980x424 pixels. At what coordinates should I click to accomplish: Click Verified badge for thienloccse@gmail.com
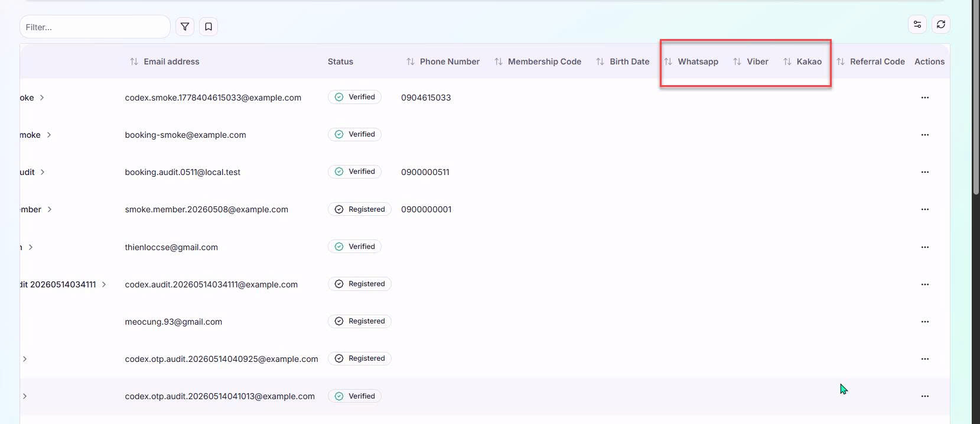tap(354, 247)
